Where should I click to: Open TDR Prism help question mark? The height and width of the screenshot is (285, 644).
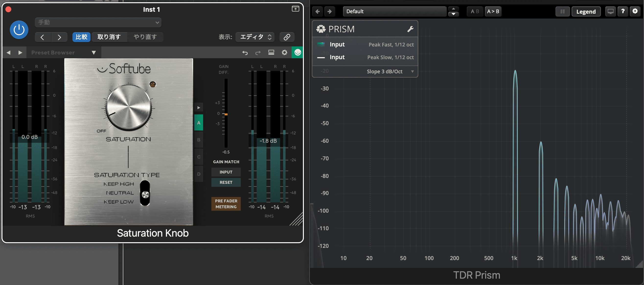click(622, 11)
